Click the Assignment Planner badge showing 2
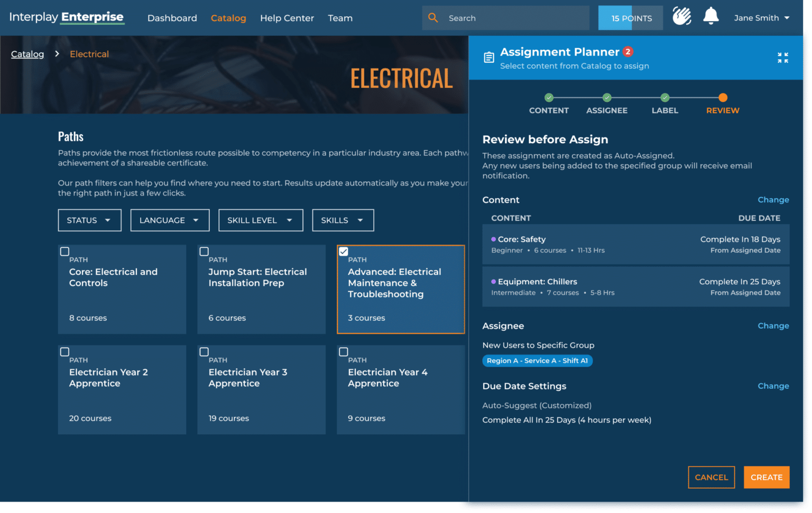 coord(628,52)
